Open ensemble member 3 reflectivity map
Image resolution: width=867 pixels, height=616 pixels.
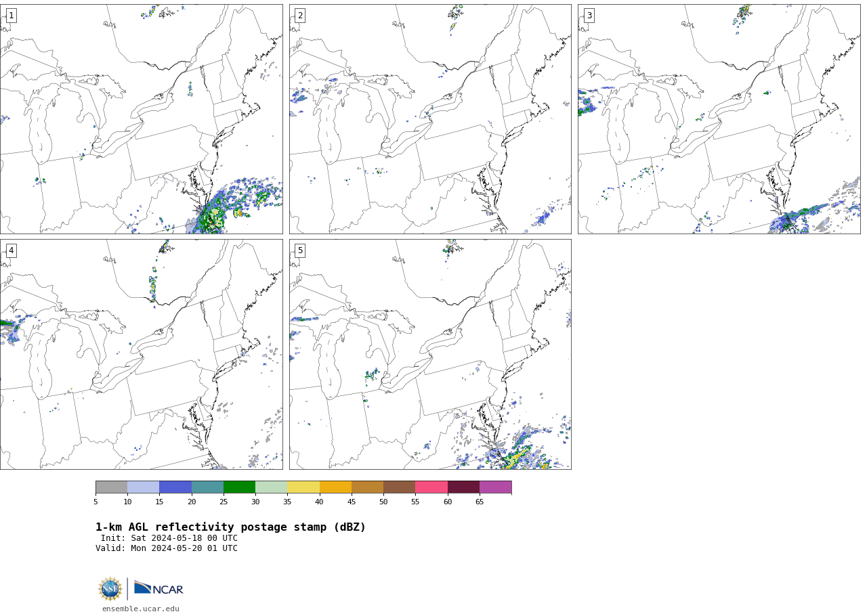click(x=719, y=119)
